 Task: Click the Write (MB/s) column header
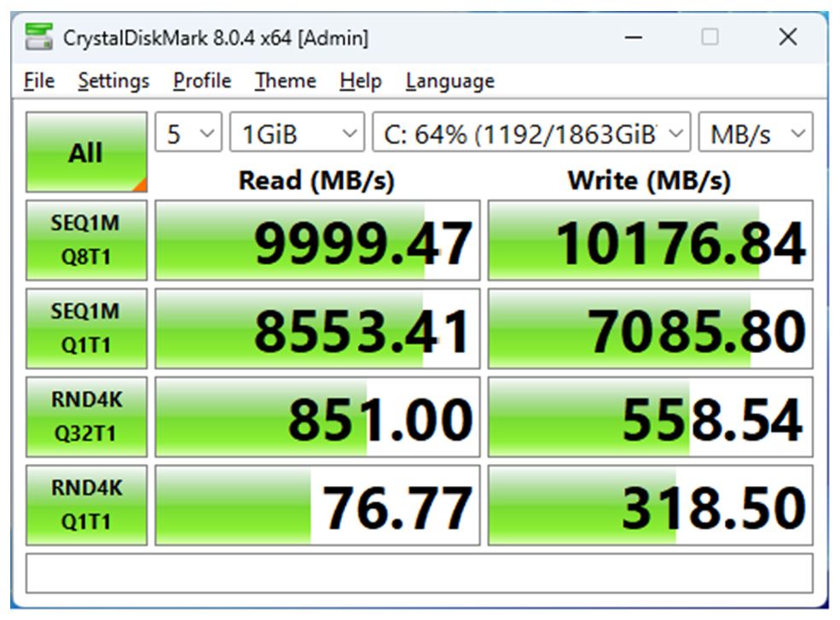649,181
